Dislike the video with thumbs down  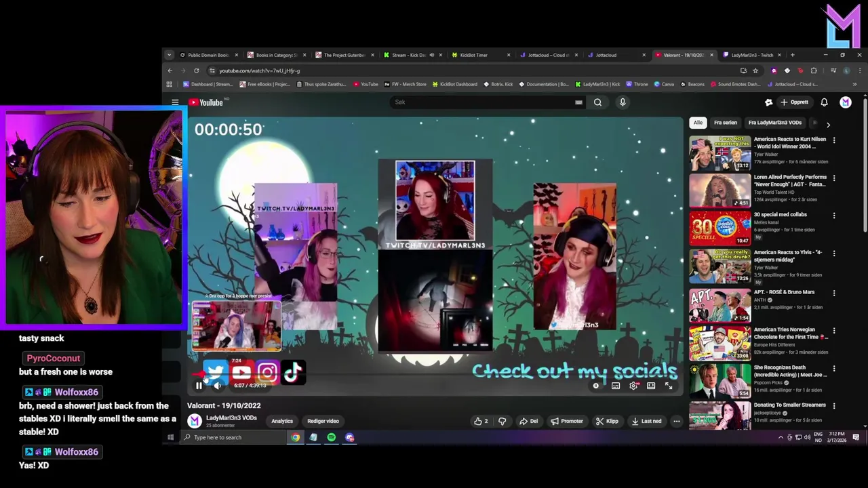coord(502,421)
